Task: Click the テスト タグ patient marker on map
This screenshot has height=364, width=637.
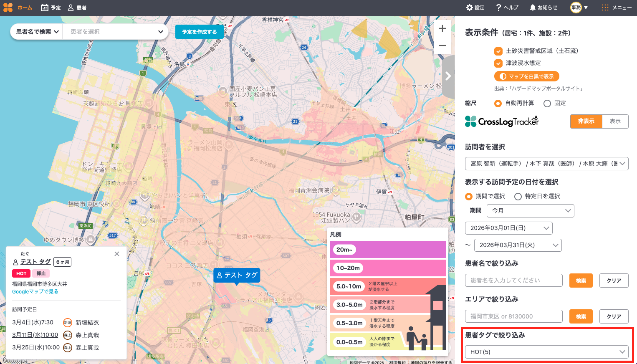Action: tap(237, 276)
